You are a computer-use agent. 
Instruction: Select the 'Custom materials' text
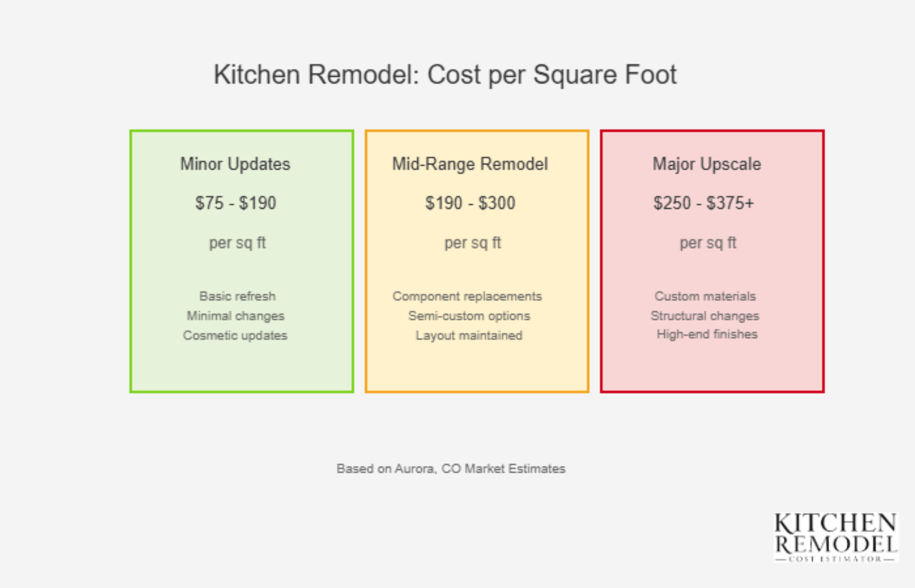tap(705, 296)
